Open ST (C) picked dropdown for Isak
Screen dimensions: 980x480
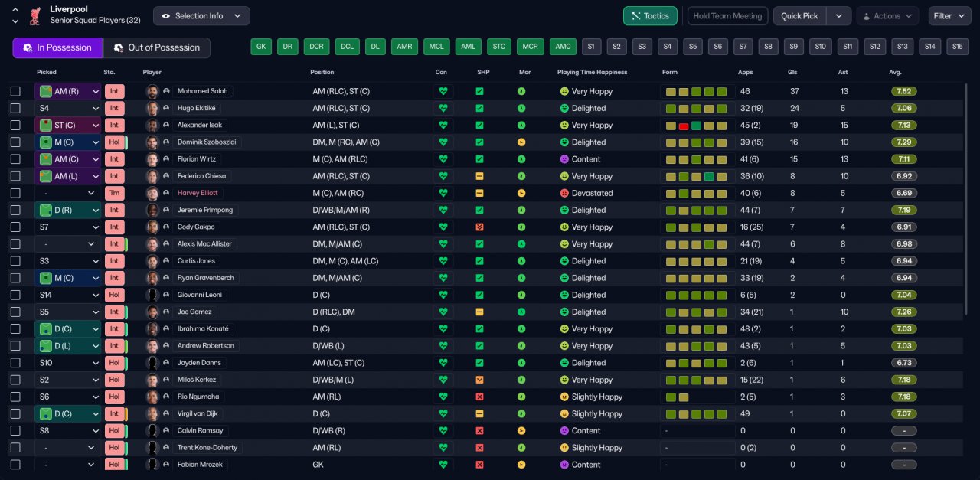(68, 125)
